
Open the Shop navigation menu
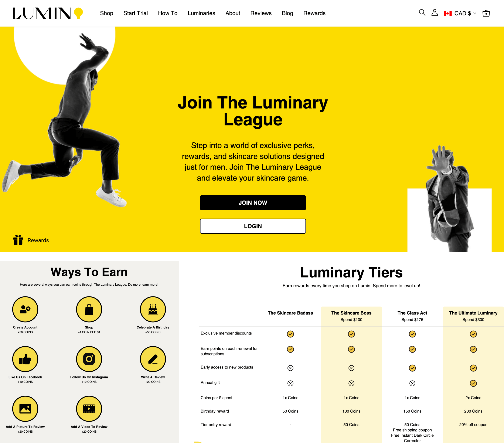click(106, 13)
